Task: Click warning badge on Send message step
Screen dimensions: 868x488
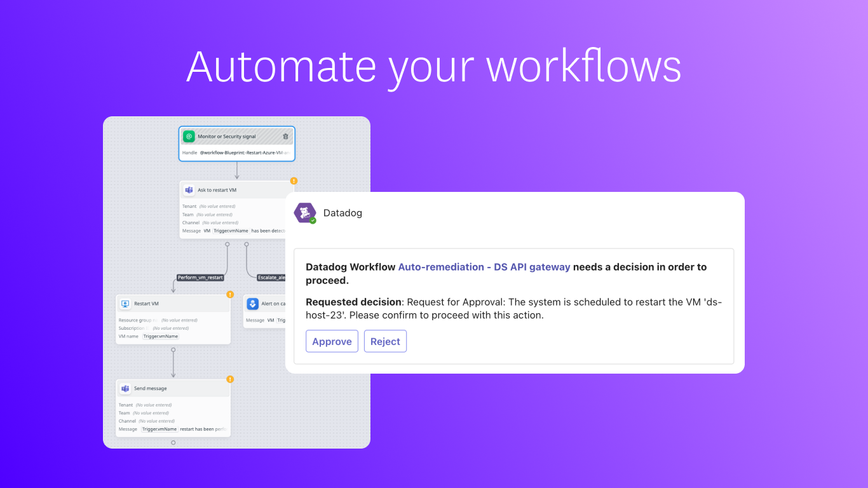Action: pyautogui.click(x=230, y=379)
